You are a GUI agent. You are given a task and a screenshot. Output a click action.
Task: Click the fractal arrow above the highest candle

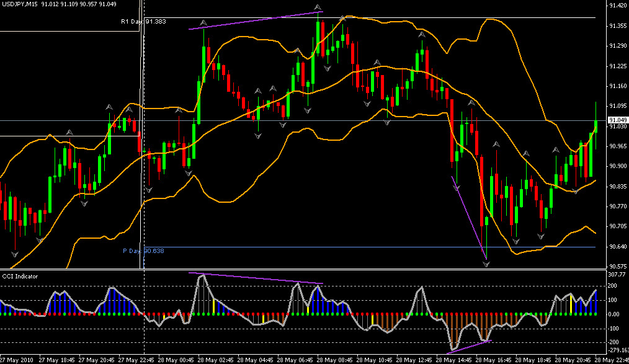click(319, 7)
